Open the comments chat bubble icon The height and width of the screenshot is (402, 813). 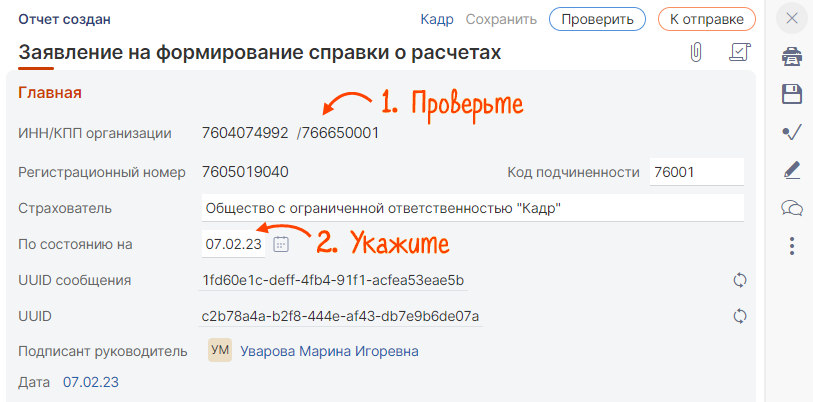tap(792, 208)
